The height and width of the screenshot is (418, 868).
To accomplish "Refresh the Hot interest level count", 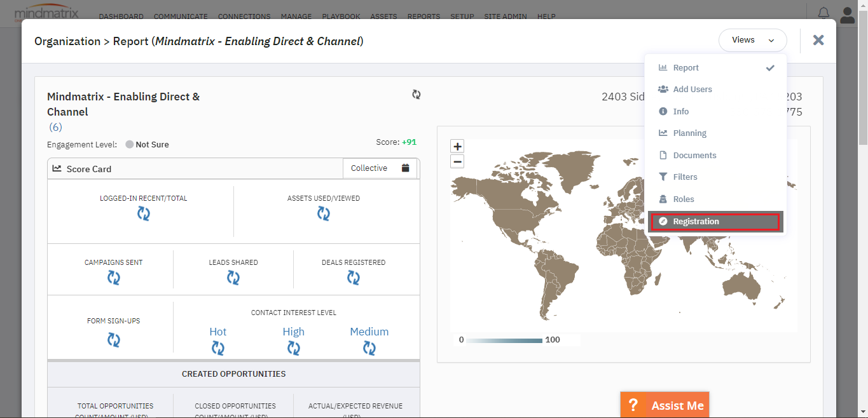I will coord(218,348).
